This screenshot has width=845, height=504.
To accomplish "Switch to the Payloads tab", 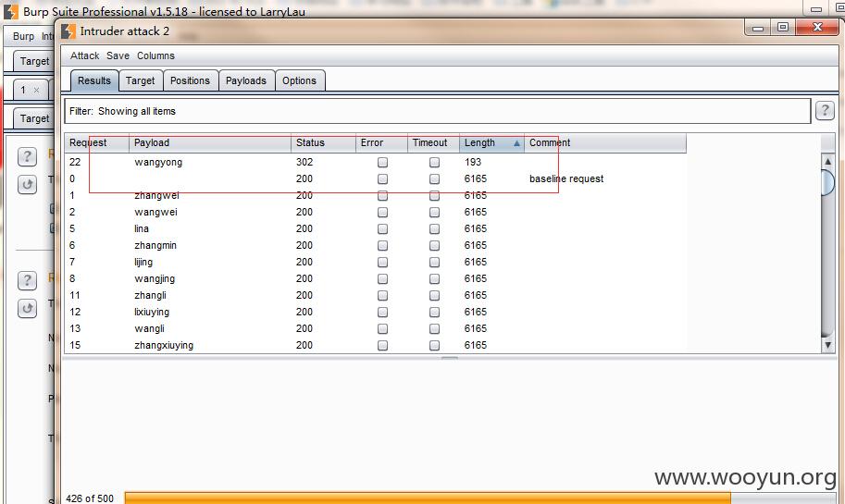I will [246, 80].
